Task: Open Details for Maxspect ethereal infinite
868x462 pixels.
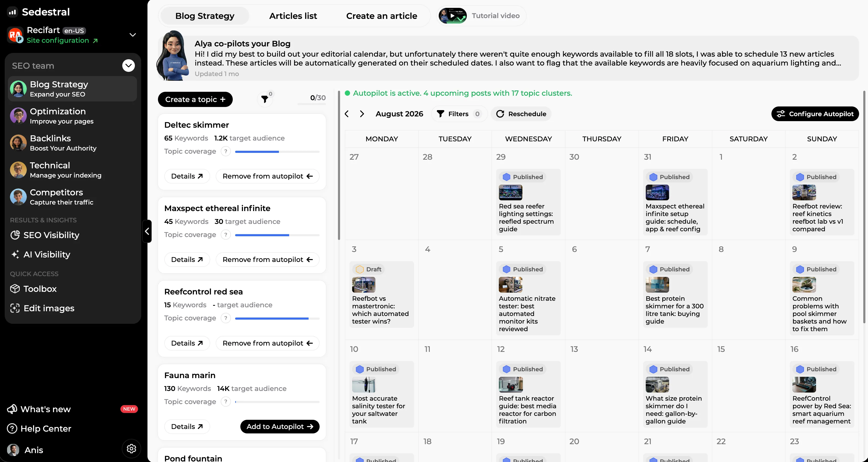Action: coord(187,260)
